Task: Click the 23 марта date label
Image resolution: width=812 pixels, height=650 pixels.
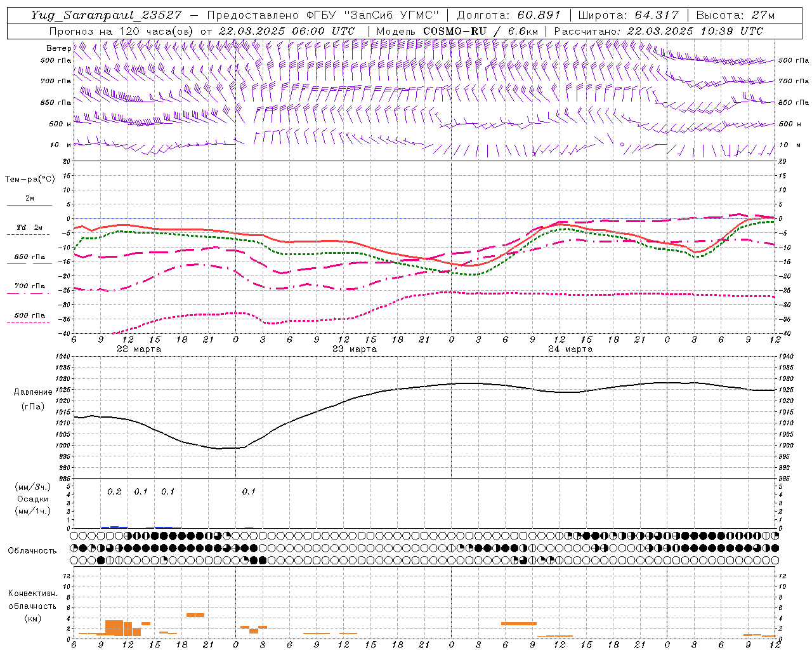Action: tap(355, 349)
